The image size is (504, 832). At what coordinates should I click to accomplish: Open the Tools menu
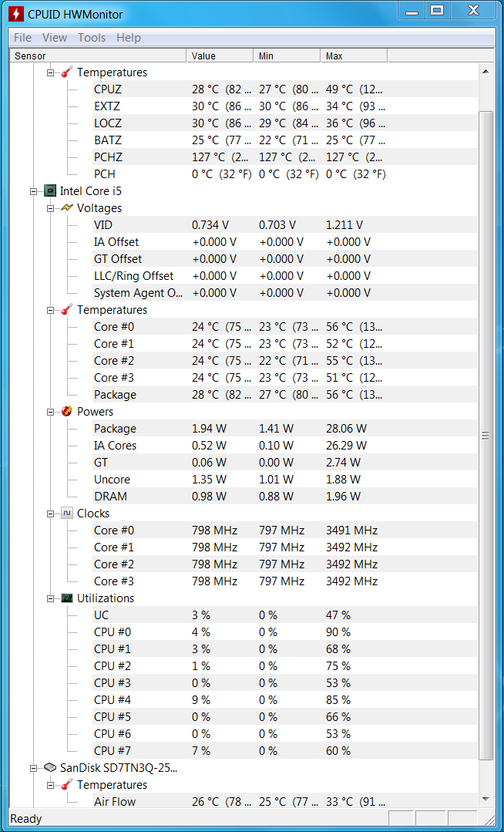pos(92,38)
